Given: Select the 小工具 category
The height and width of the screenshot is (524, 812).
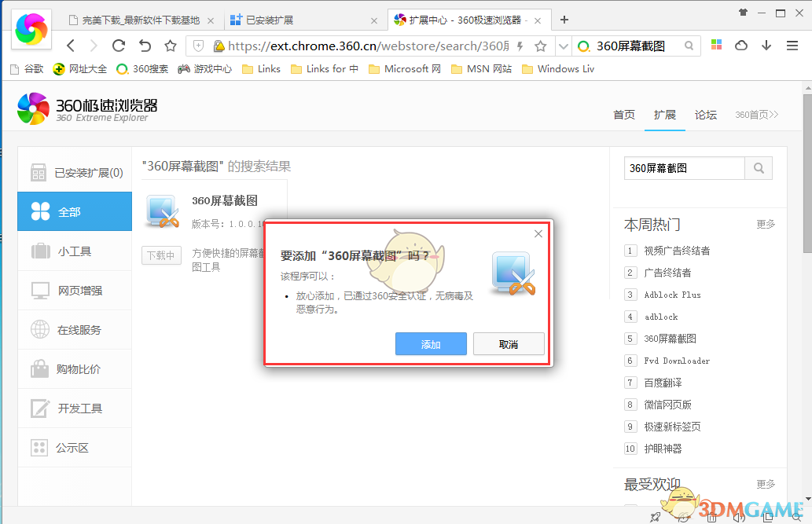Looking at the screenshot, I should (75, 251).
